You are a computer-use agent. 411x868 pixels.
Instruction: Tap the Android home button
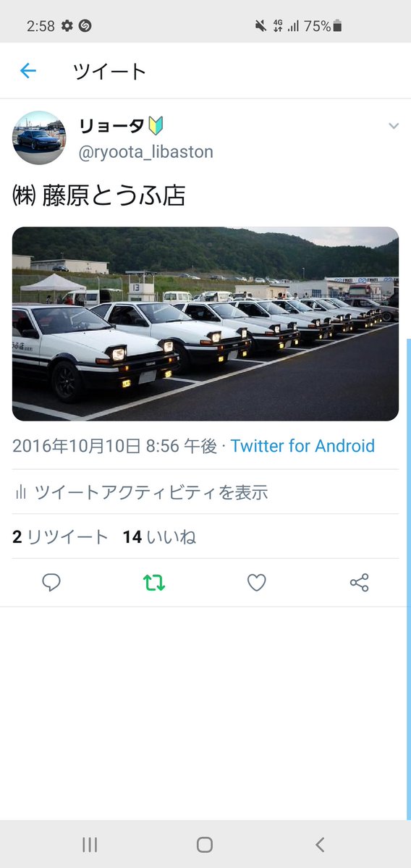205,844
